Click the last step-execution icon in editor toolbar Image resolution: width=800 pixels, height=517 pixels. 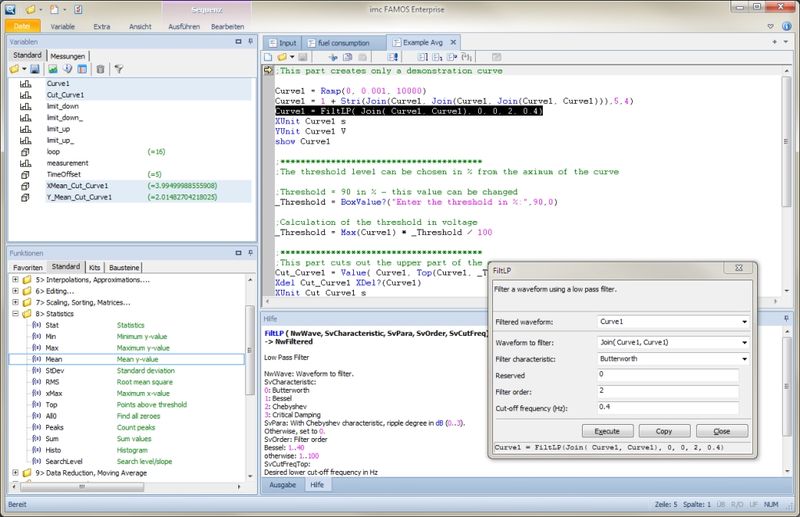(466, 57)
